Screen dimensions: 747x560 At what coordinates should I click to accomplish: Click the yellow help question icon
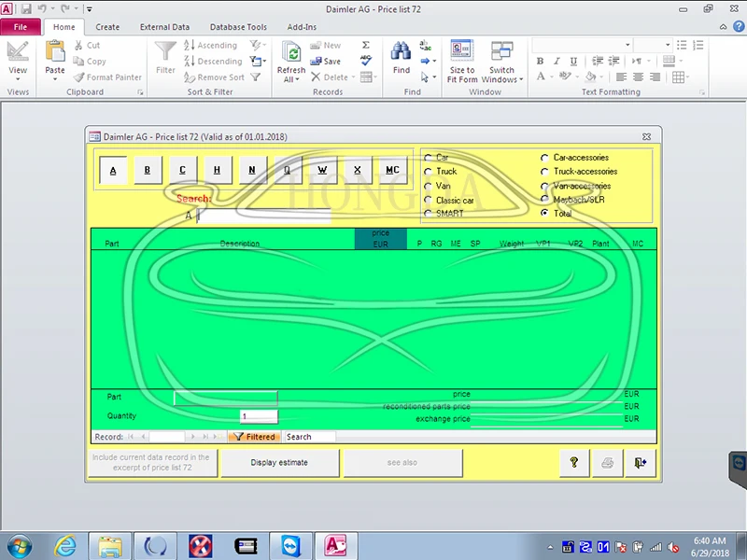(x=574, y=462)
